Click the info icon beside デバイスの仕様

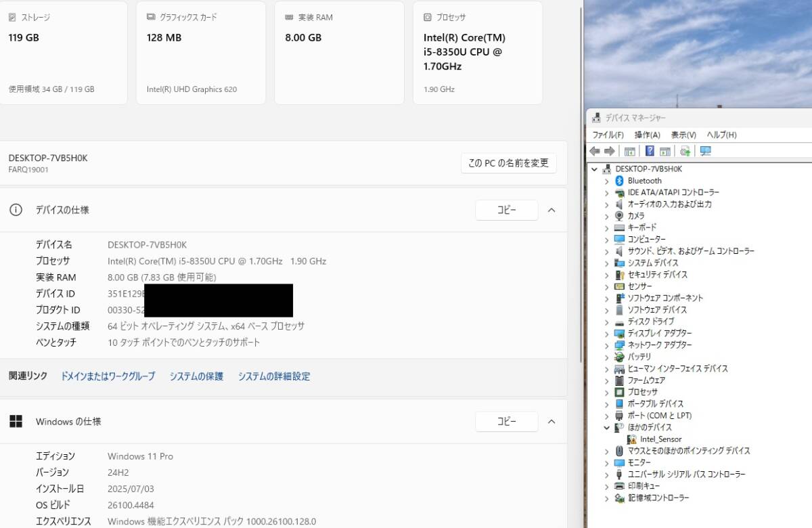[16, 210]
